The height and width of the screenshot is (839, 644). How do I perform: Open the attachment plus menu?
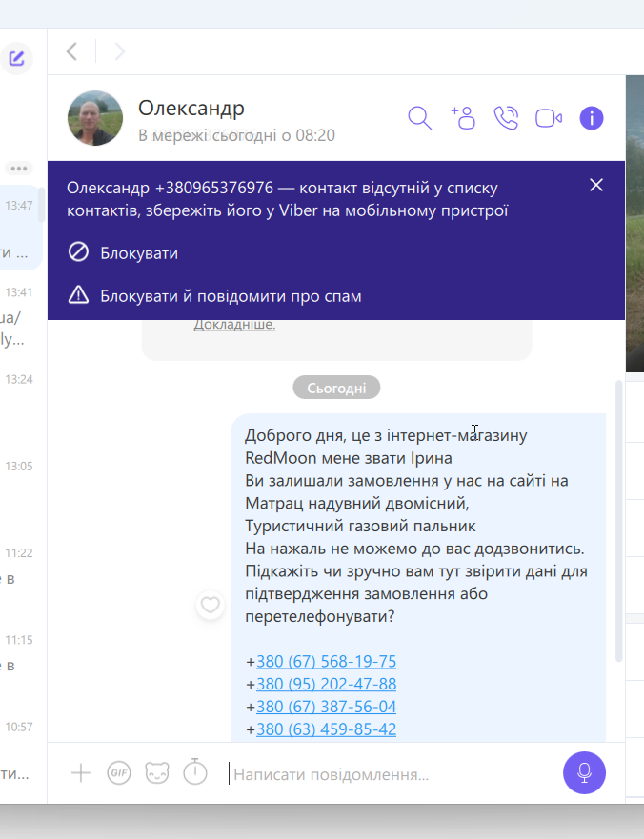click(81, 773)
